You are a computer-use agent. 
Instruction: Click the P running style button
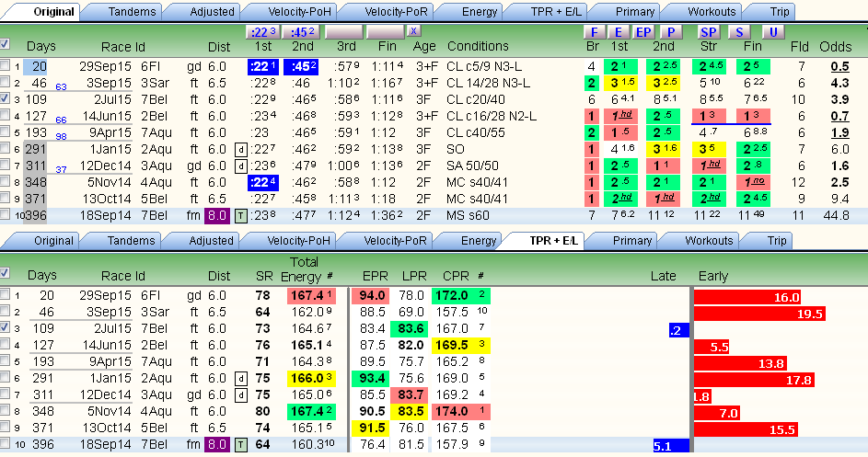pos(670,32)
